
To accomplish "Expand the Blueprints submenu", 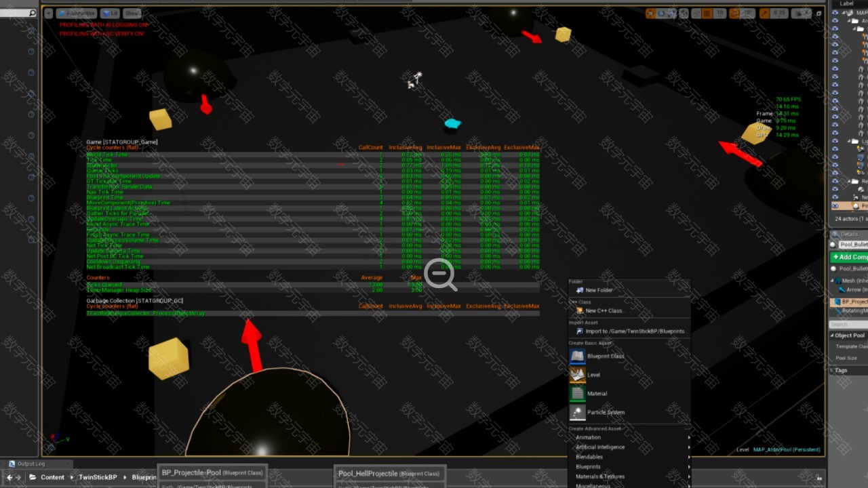I will tap(631, 466).
